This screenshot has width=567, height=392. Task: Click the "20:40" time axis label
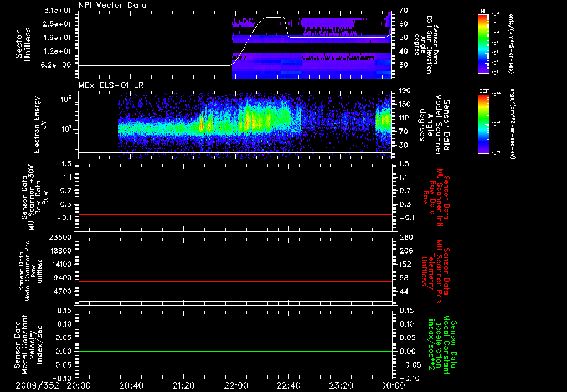coord(131,385)
